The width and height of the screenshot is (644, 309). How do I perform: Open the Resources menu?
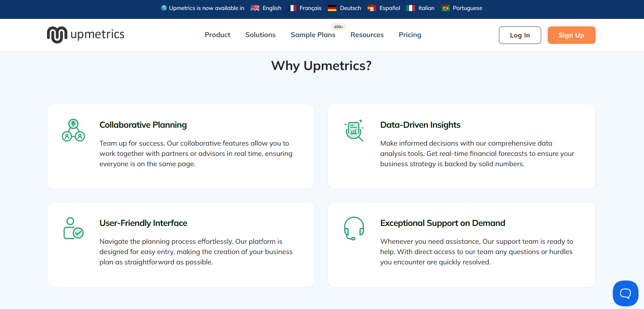367,35
